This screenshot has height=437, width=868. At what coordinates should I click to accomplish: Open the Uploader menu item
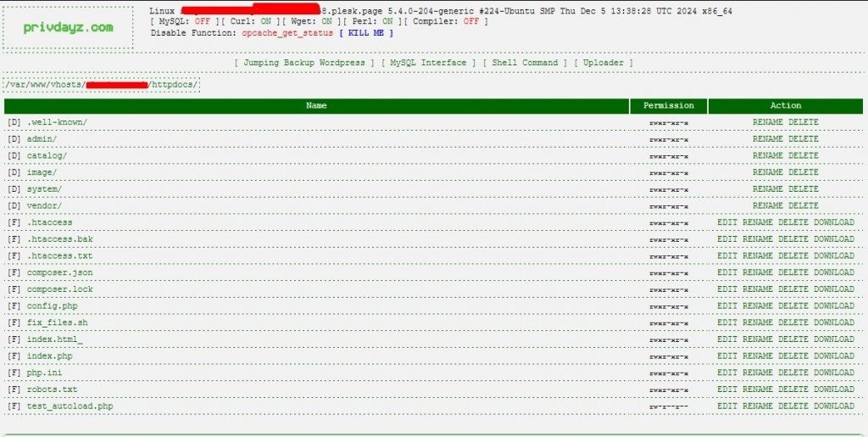click(603, 63)
